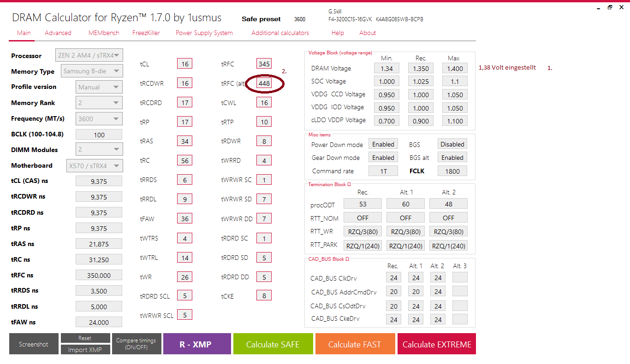Screen dimensions: 630x364
Task: Click the tRCDWR value 16 box
Action: click(x=184, y=83)
